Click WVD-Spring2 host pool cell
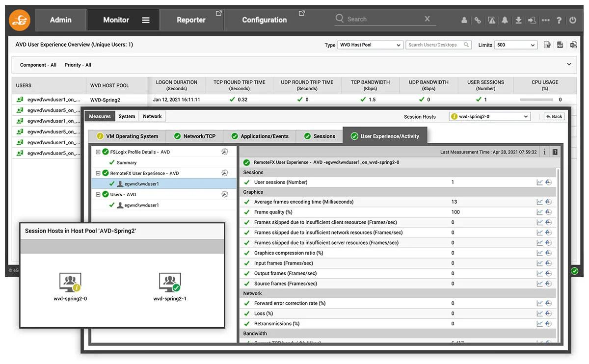This screenshot has height=364, width=589. click(105, 100)
